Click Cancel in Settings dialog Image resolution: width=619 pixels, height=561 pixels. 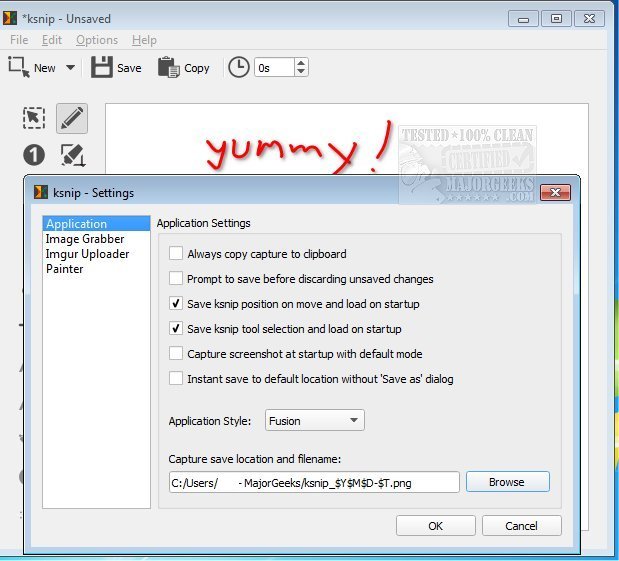coord(521,526)
